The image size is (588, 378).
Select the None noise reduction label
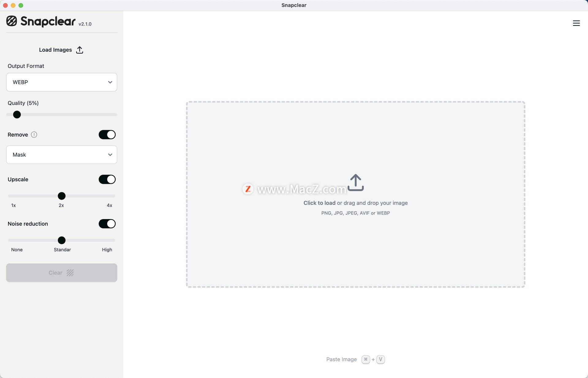coord(17,250)
